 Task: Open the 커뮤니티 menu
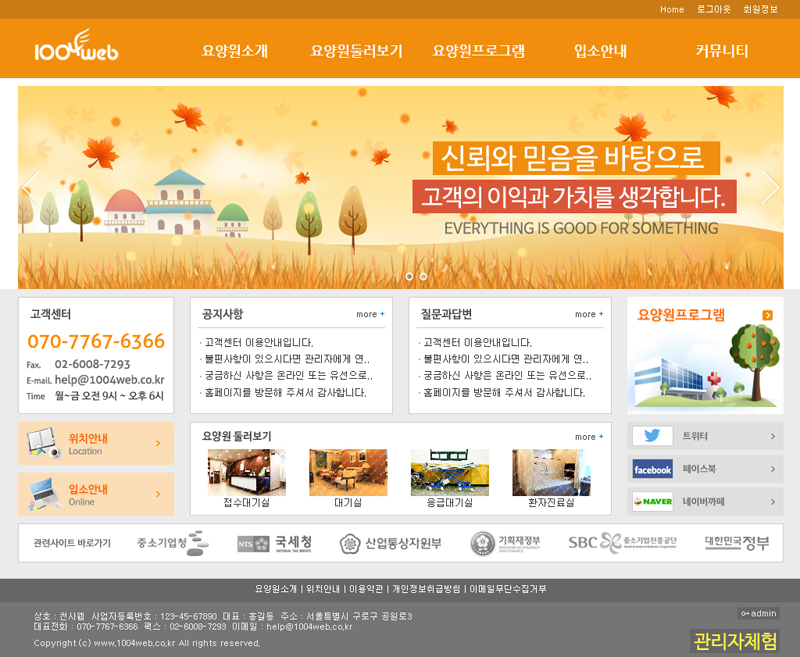[x=722, y=51]
